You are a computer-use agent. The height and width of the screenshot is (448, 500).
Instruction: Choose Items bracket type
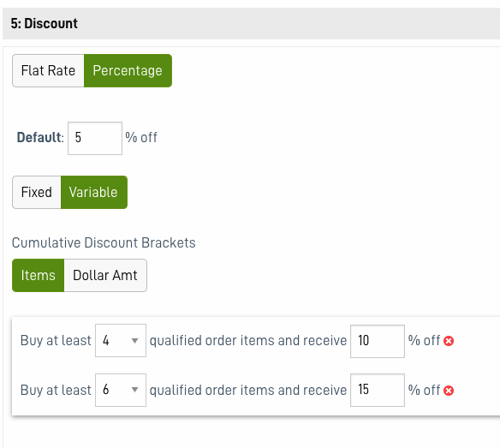(39, 275)
